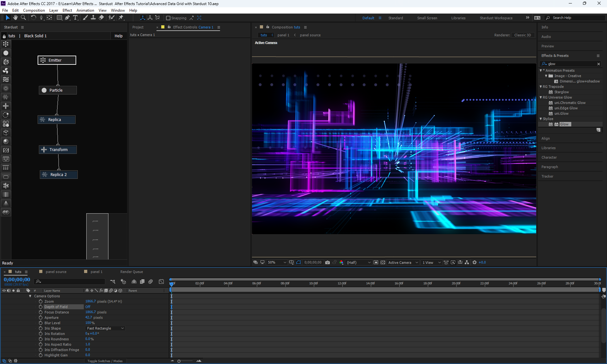
Task: Enable the Snapping checkbox
Action: (x=168, y=18)
